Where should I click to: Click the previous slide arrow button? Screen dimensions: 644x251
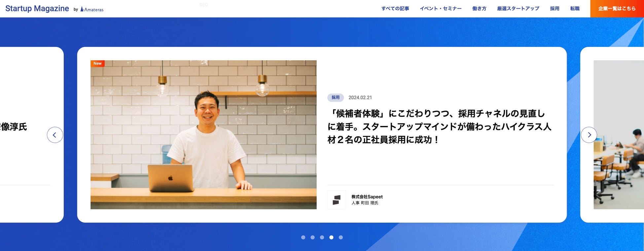point(55,135)
